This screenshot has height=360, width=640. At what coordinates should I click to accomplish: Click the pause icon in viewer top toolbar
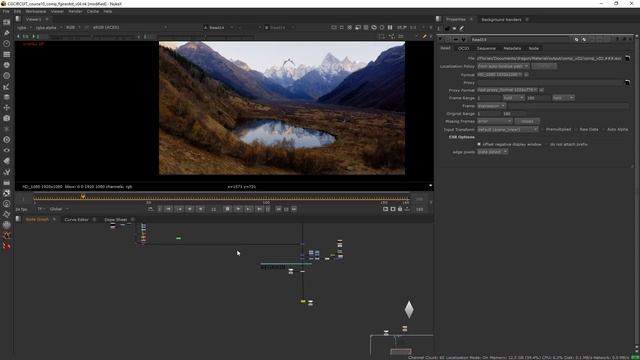pyautogui.click(x=390, y=27)
